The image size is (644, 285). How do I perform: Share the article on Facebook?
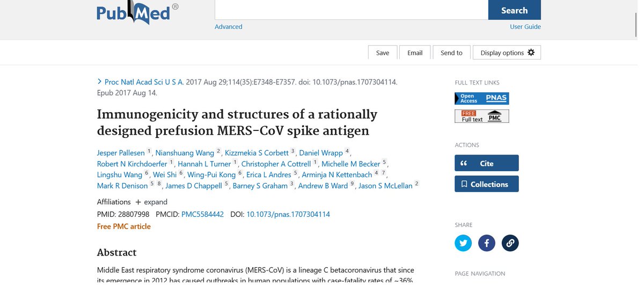tap(487, 243)
